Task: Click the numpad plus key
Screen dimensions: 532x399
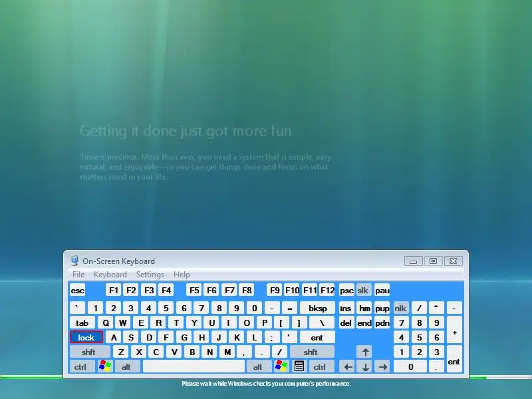Action: 454,330
